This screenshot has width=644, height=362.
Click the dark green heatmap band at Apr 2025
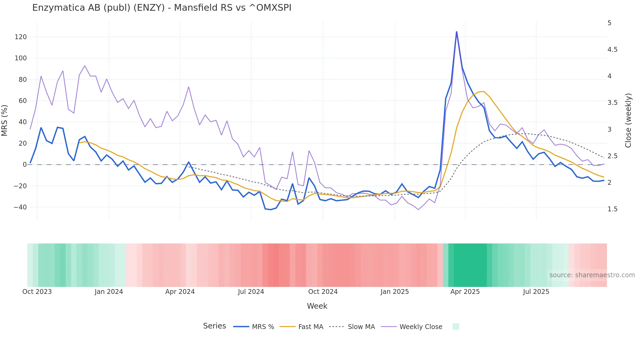pos(470,265)
